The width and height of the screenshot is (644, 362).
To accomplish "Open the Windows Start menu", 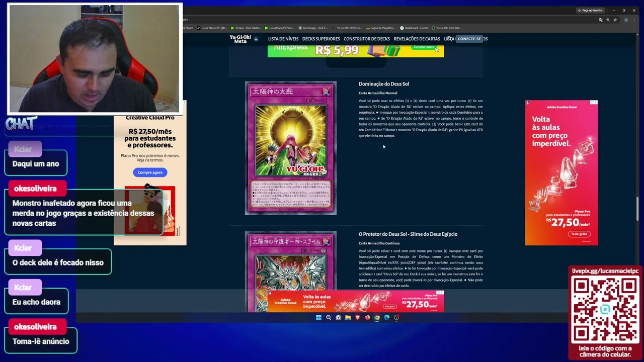I will click(318, 317).
